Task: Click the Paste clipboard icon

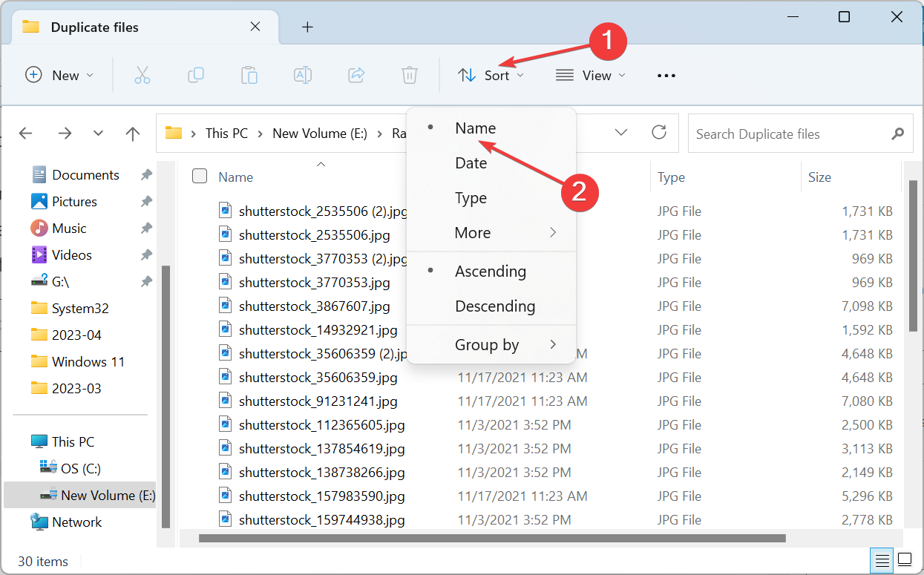Action: [249, 75]
